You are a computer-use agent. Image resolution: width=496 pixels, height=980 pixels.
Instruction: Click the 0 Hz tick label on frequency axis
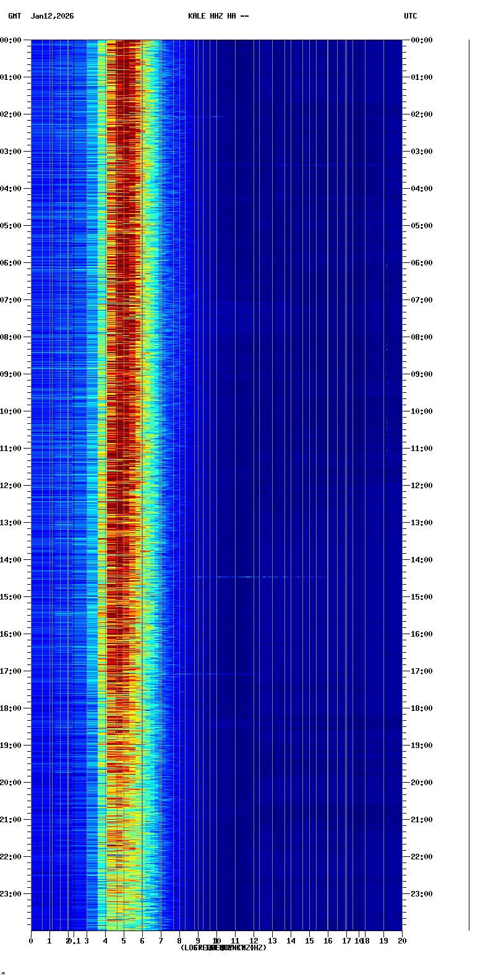pos(31,941)
